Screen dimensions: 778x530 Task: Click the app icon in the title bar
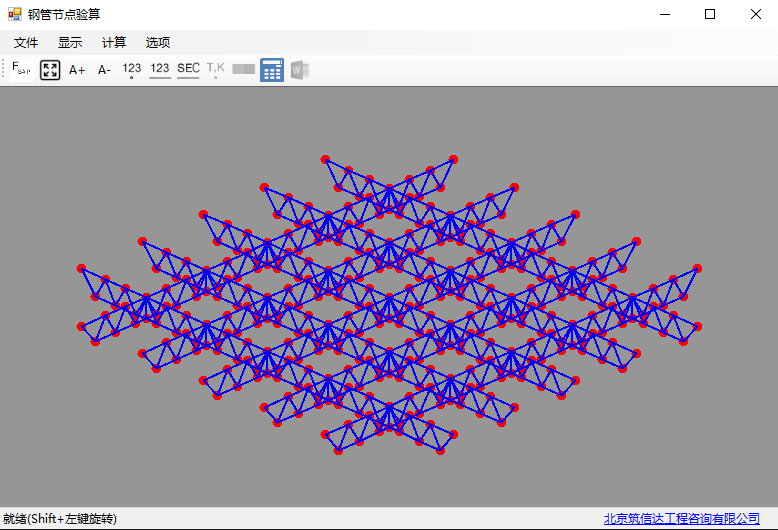pos(15,14)
